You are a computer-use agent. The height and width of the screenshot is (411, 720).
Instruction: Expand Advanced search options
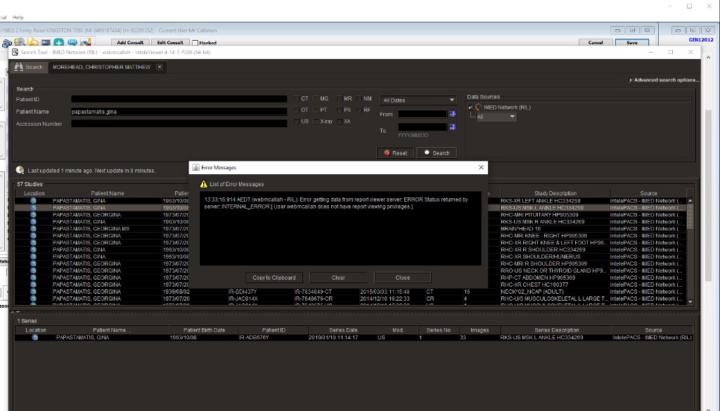[664, 80]
